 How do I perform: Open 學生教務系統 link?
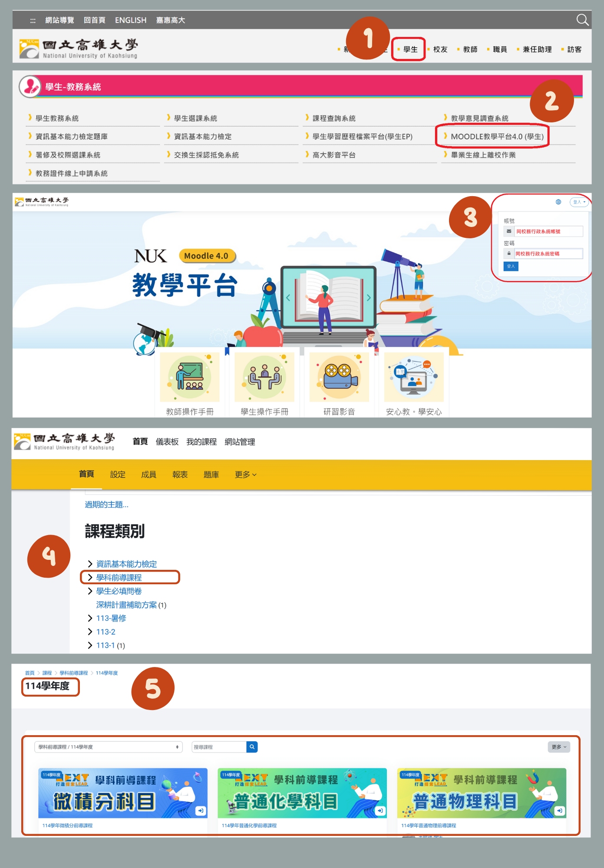point(57,118)
